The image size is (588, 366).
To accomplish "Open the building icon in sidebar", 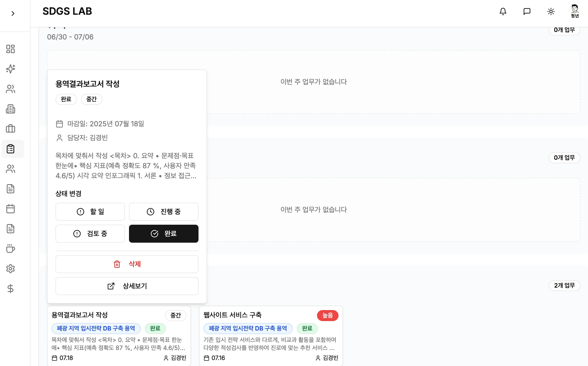I will point(10,109).
